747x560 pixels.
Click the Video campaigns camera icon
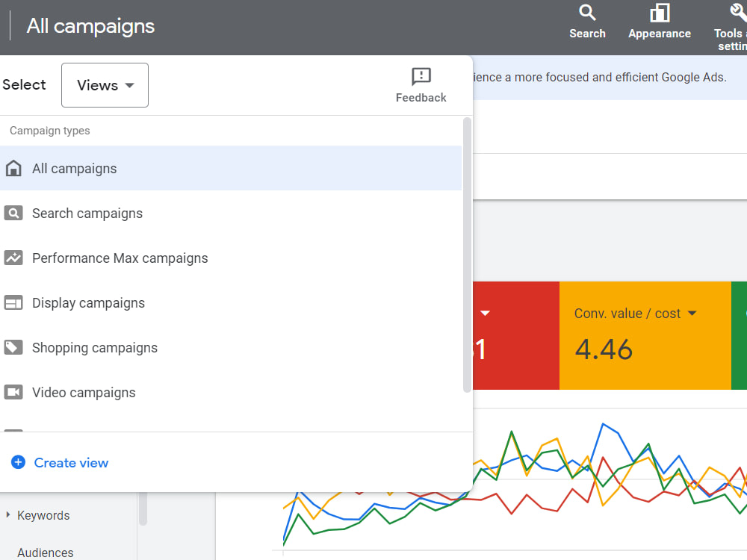(x=13, y=392)
